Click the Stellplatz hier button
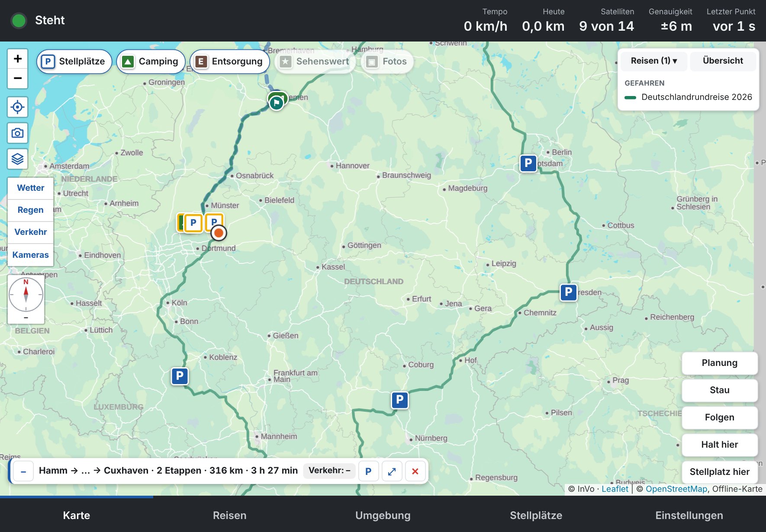Viewport: 766px width, 532px height. pos(720,472)
